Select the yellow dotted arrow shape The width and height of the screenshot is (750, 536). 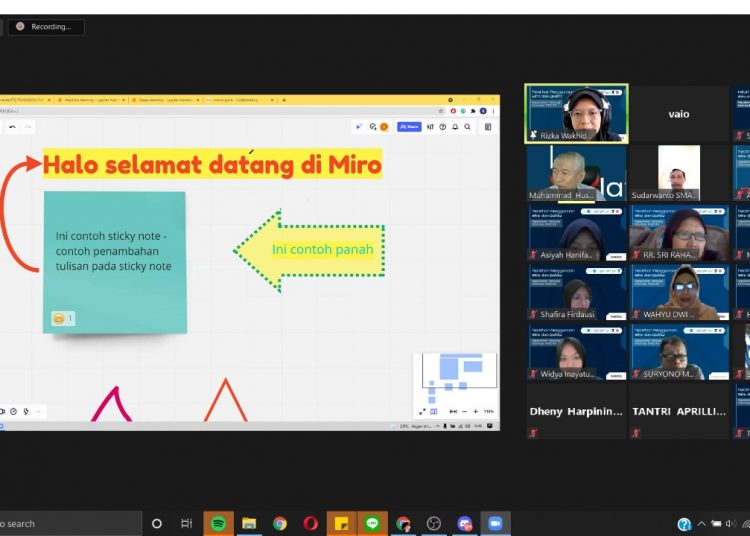click(309, 250)
